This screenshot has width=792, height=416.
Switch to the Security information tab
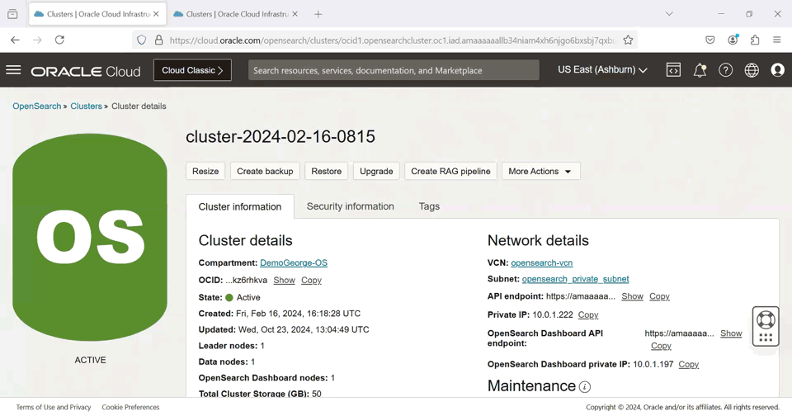(351, 206)
